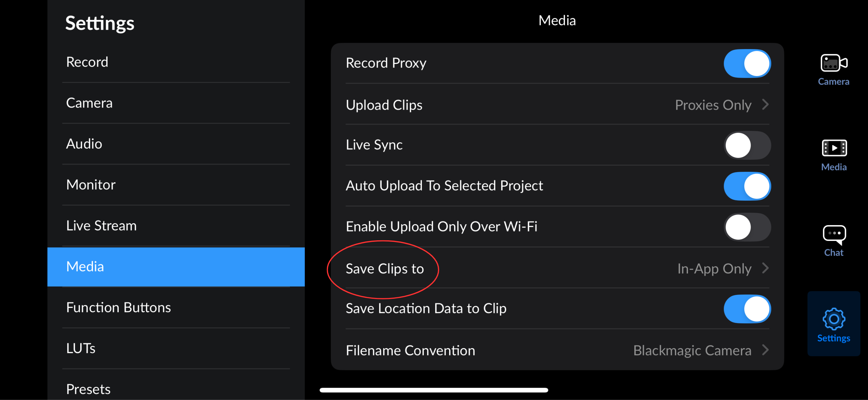Click the Settings gear icon
This screenshot has height=400, width=868.
click(x=833, y=319)
